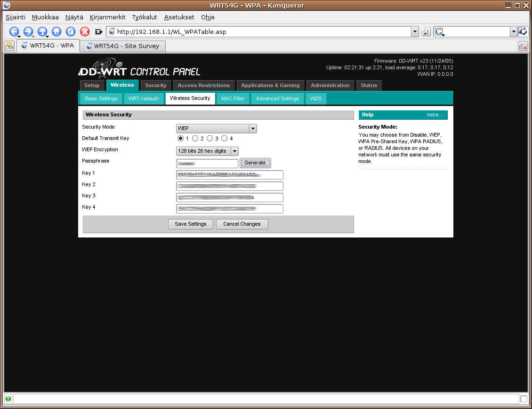Select Default Transmit Key 2
This screenshot has width=532, height=409.
195,139
